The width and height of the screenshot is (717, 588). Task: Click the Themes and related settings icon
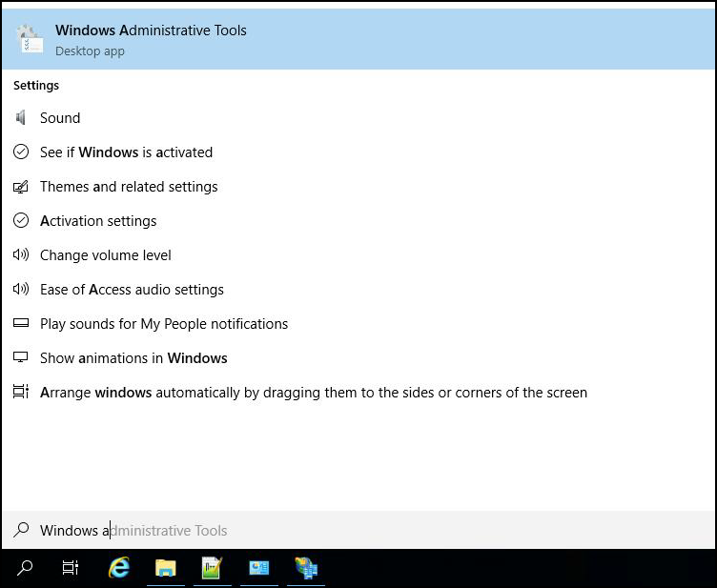tap(21, 187)
